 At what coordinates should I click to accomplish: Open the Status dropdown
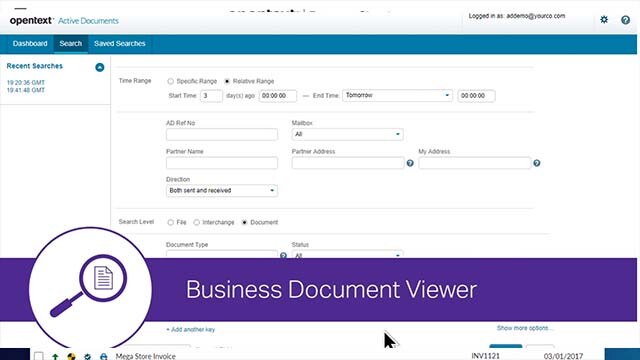coord(347,255)
